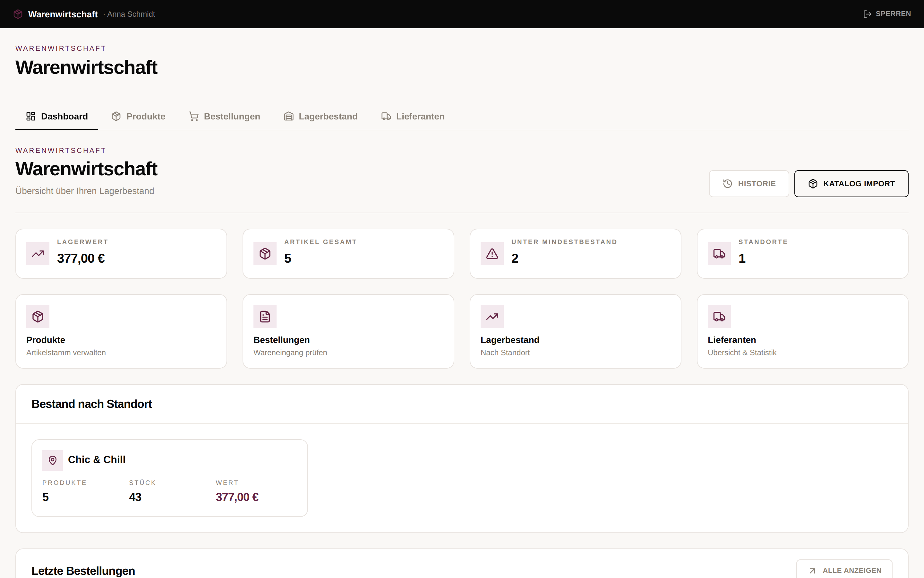
Task: Click the Sperren logout arrow icon
Action: (867, 14)
